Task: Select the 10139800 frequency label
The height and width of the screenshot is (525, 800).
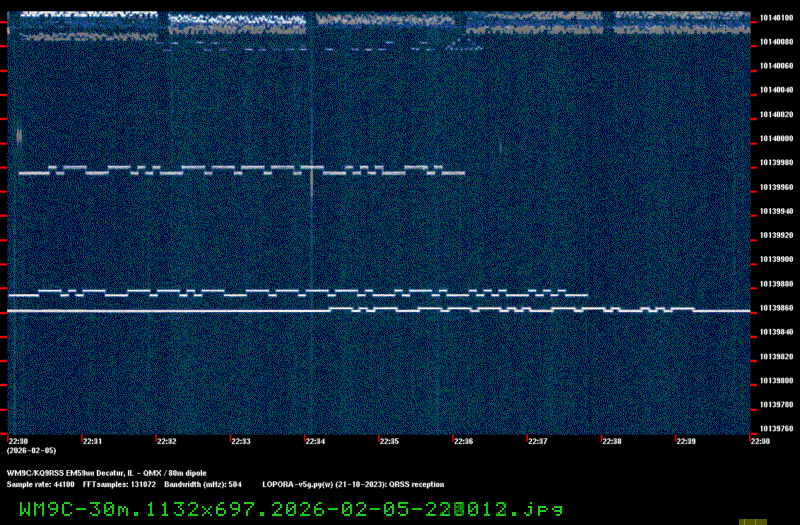Action: click(776, 381)
